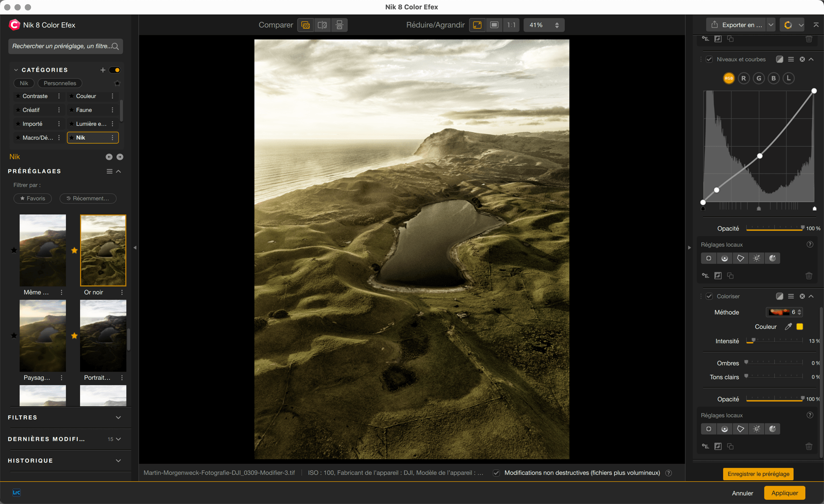Select the R curve channel

point(743,78)
